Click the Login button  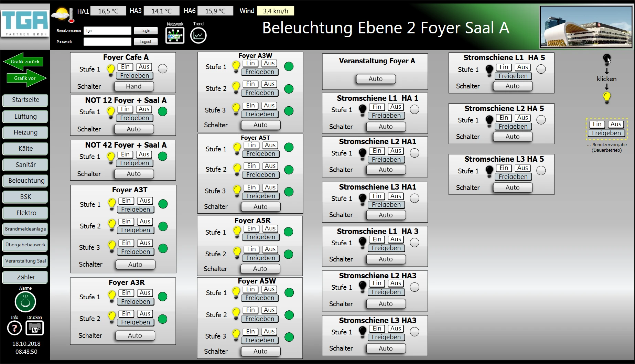(x=146, y=31)
